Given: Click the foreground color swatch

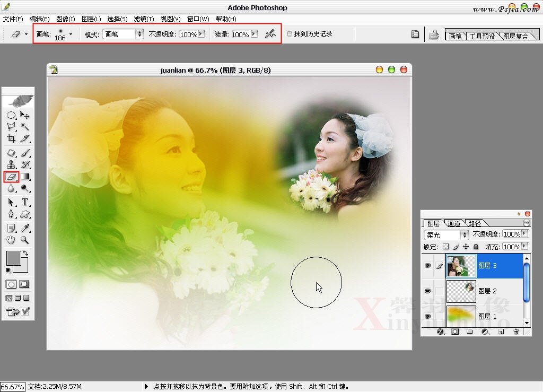Looking at the screenshot, I should [13, 258].
